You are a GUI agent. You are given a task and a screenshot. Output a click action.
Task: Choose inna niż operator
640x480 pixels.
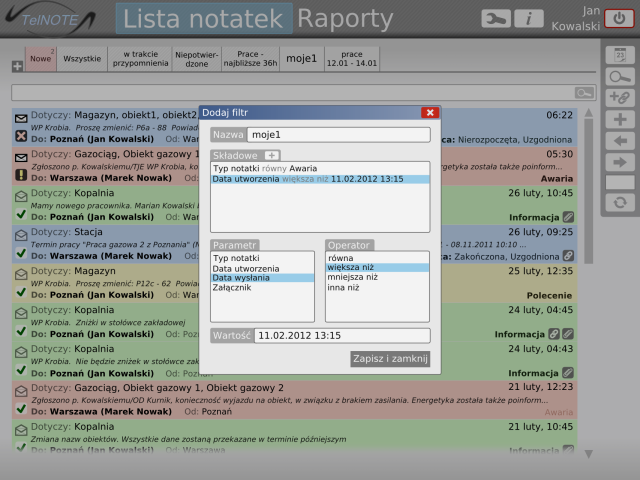378,288
